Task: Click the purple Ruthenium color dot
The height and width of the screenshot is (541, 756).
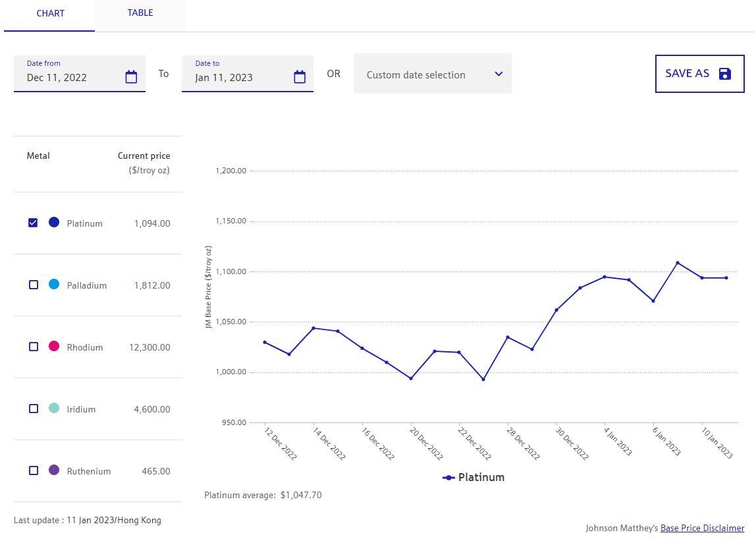Action: 54,470
